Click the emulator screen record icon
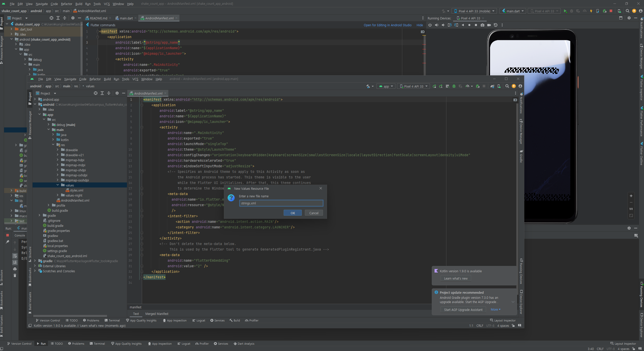Screen dimensions: 644x351 pos(489,25)
